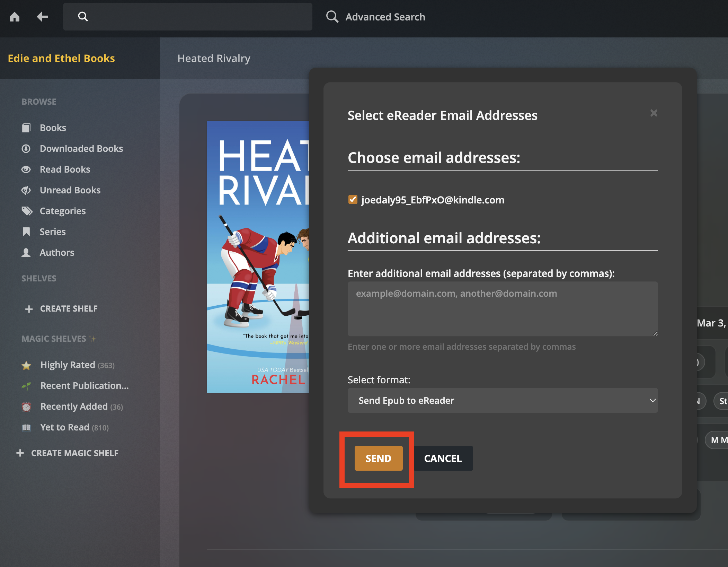Click the Read Books eye icon
Screen dimensions: 728x567
pos(26,169)
